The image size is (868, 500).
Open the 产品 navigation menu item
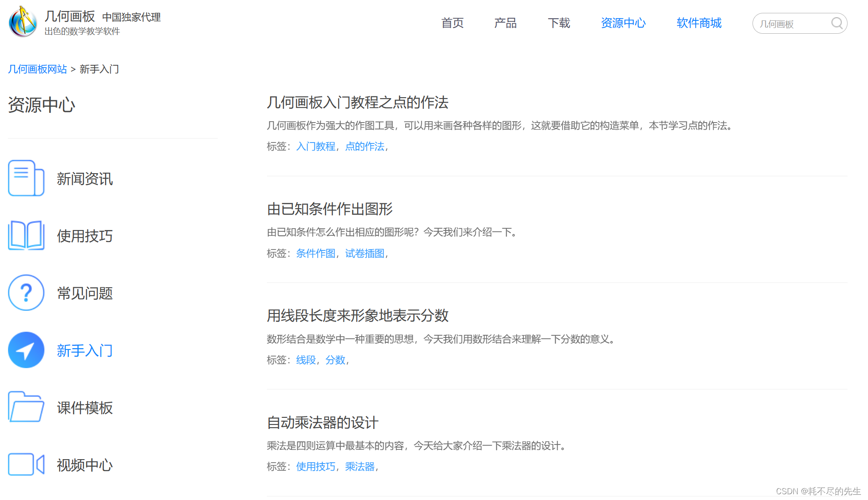(505, 23)
